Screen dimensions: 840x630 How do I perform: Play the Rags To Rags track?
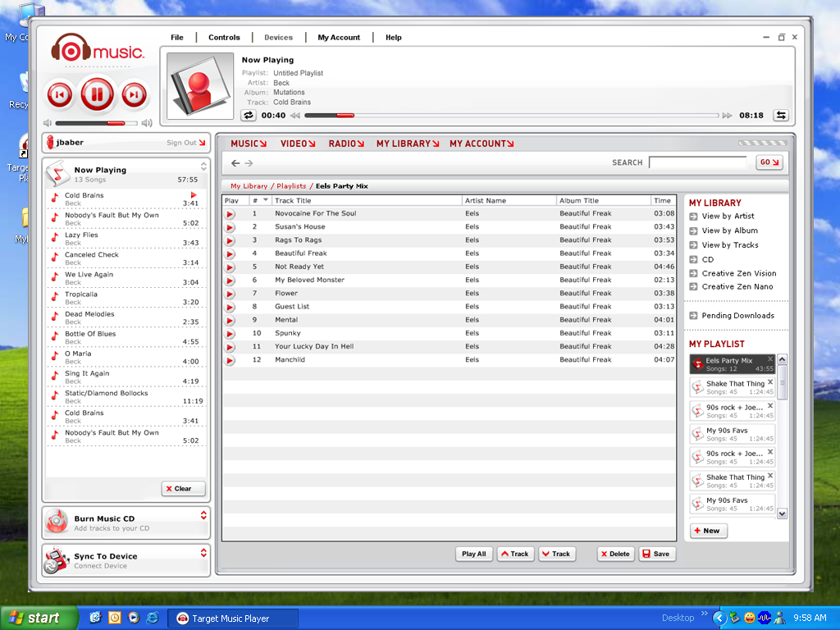click(x=230, y=240)
